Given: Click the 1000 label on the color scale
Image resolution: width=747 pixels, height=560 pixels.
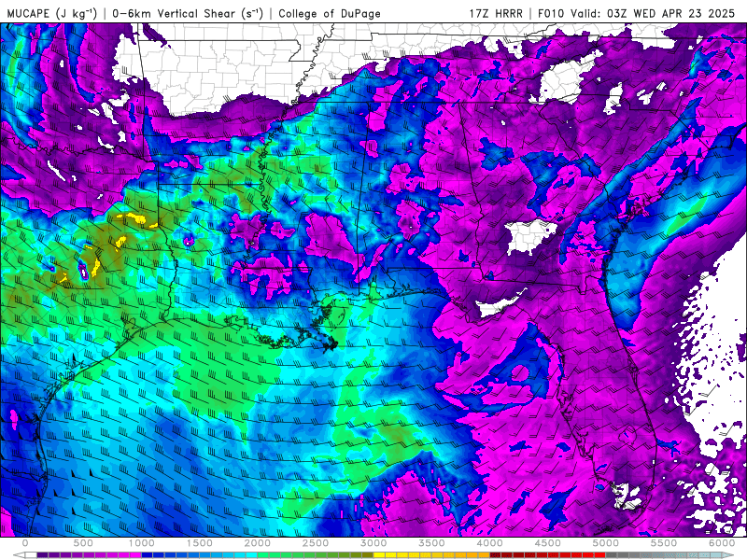Looking at the screenshot, I should (142, 543).
